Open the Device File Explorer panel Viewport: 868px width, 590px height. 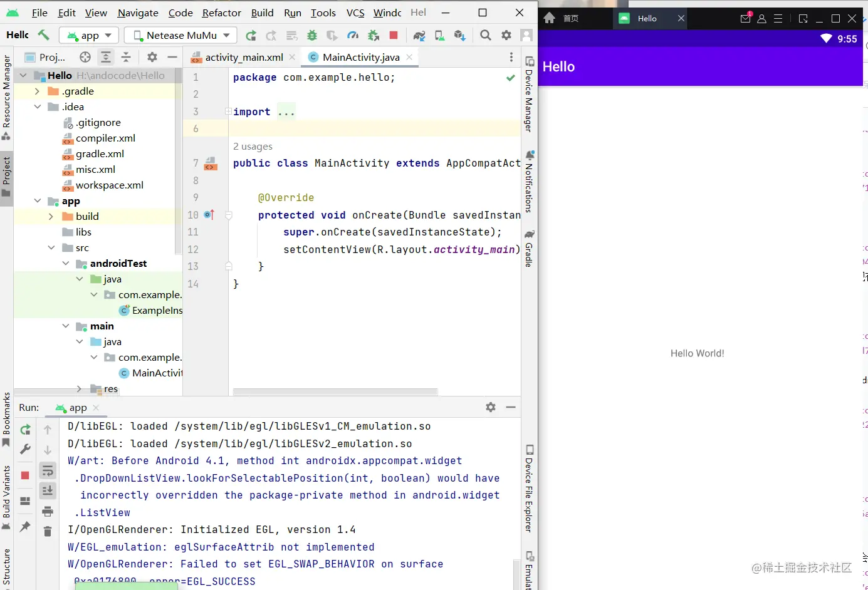tap(529, 489)
